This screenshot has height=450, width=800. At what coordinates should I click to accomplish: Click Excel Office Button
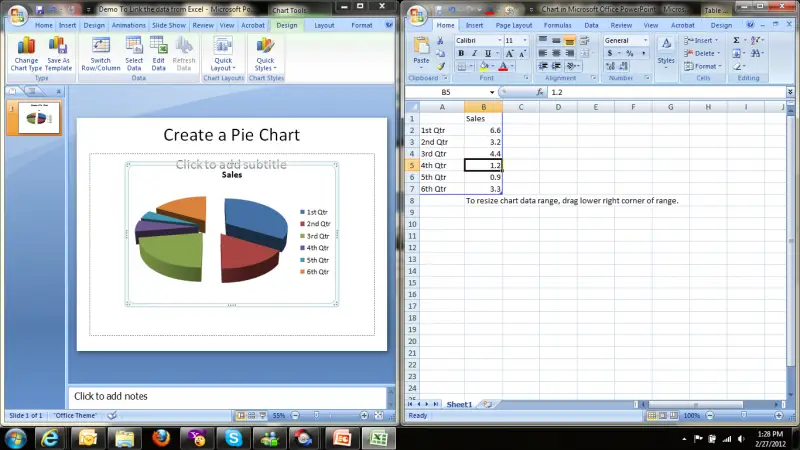tap(417, 14)
